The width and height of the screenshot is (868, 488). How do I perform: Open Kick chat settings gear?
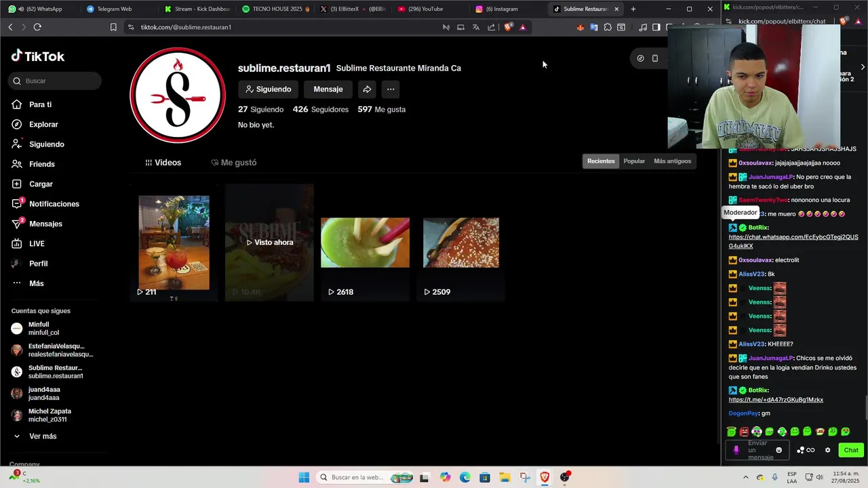click(x=827, y=450)
